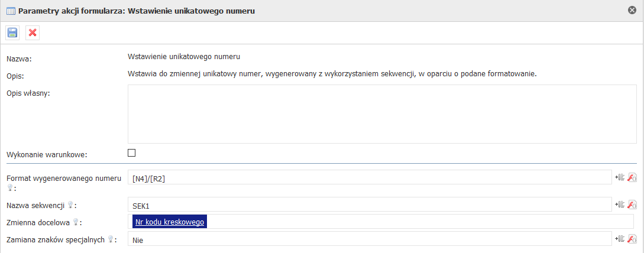
Task: Open function editor for Nazwa sekwencji
Action: point(633,205)
